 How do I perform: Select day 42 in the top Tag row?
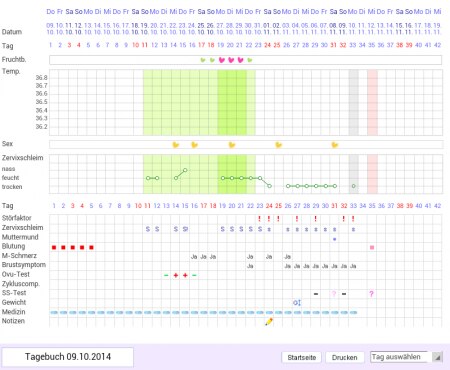click(437, 45)
